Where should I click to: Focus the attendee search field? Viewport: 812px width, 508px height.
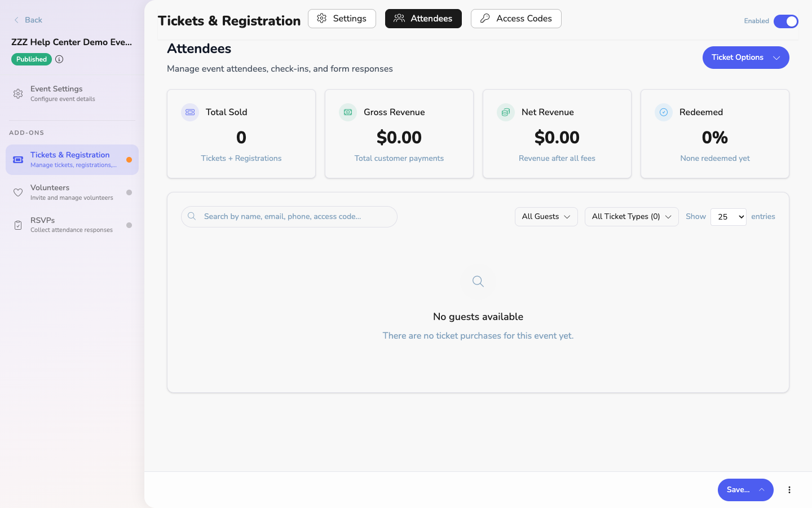pyautogui.click(x=289, y=217)
